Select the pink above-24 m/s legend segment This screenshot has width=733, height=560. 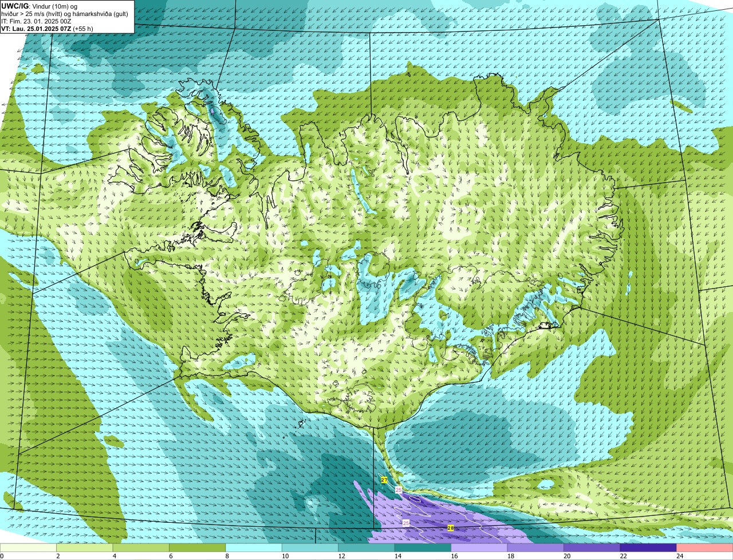tap(704, 548)
